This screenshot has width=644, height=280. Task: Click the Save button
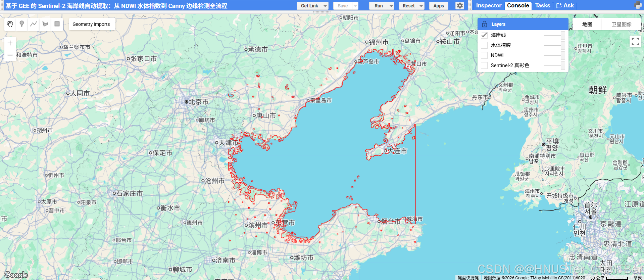pos(343,6)
